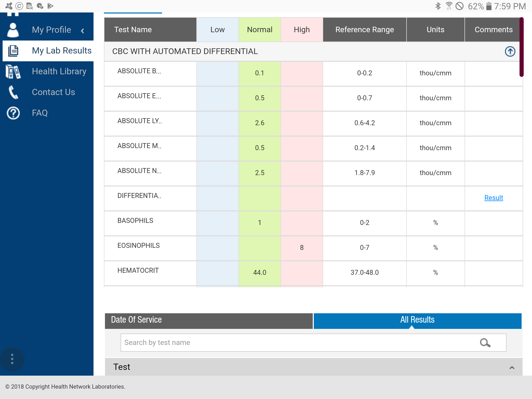Image resolution: width=532 pixels, height=399 pixels.
Task: Focus the Search by test name field
Action: [299, 343]
